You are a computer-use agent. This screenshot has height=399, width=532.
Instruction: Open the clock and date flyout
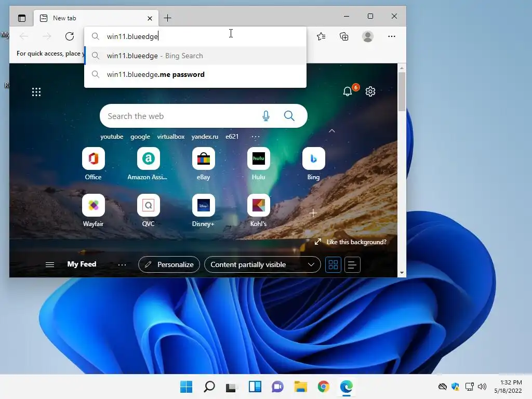tap(508, 387)
